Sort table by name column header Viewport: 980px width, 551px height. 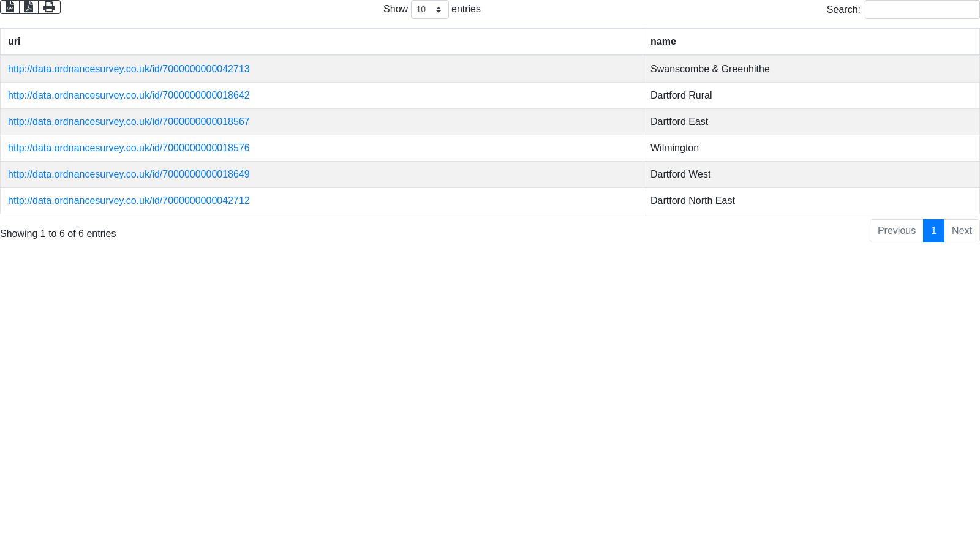pos(663,42)
